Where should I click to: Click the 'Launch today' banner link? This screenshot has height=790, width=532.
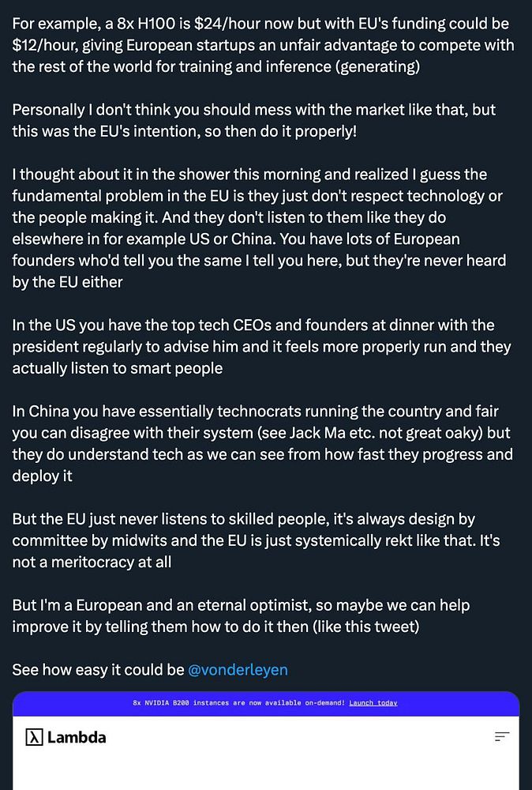pyautogui.click(x=373, y=702)
